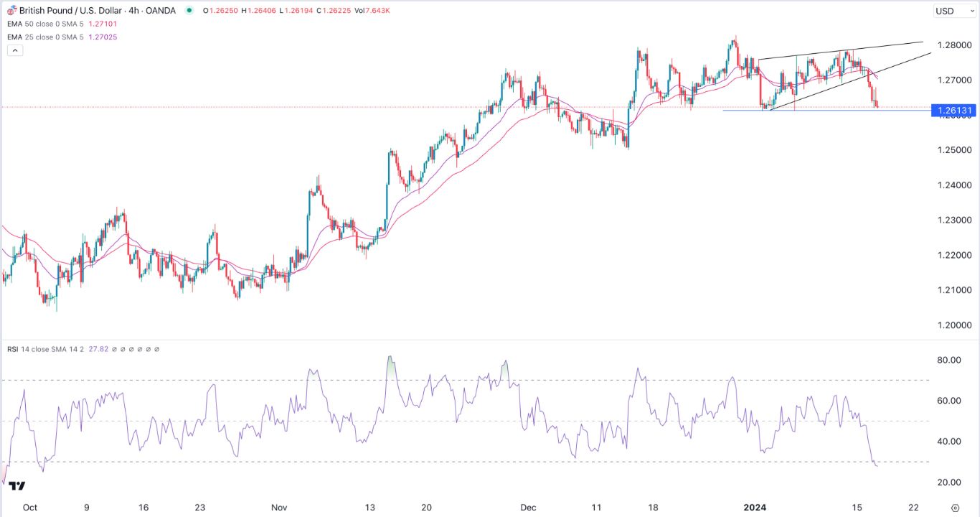
Task: Open the USD currency dropdown
Action: point(955,11)
